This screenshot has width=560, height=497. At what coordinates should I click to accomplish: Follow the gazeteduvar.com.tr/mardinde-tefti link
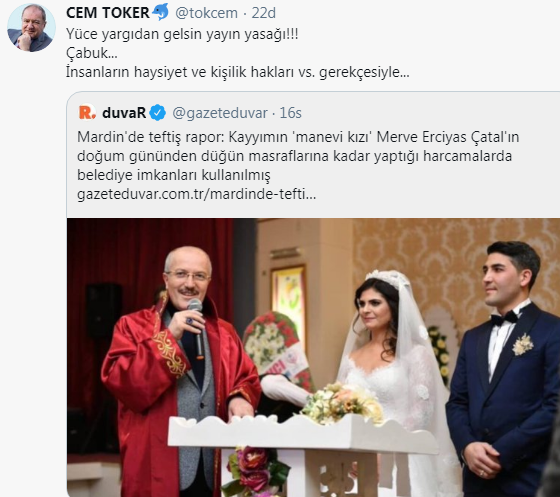(196, 195)
